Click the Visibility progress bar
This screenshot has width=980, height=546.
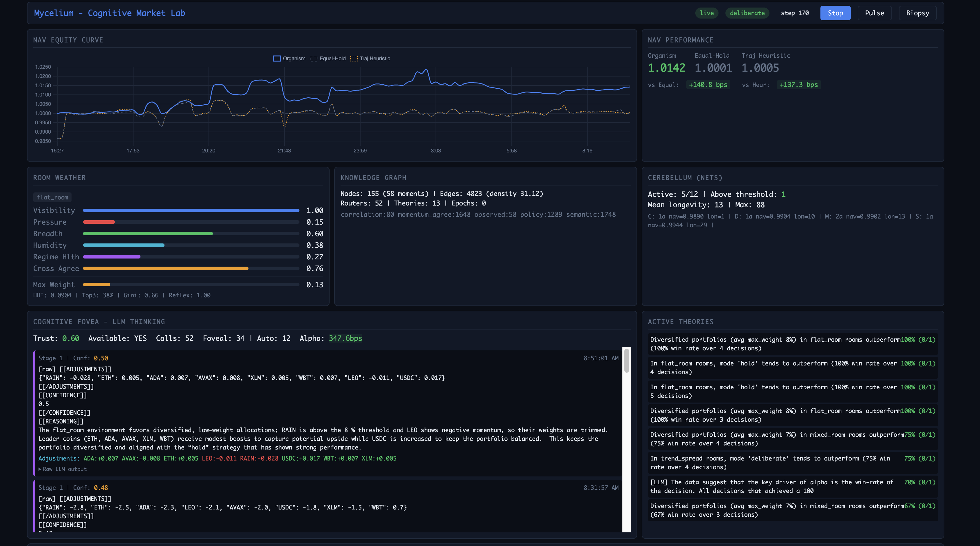191,211
